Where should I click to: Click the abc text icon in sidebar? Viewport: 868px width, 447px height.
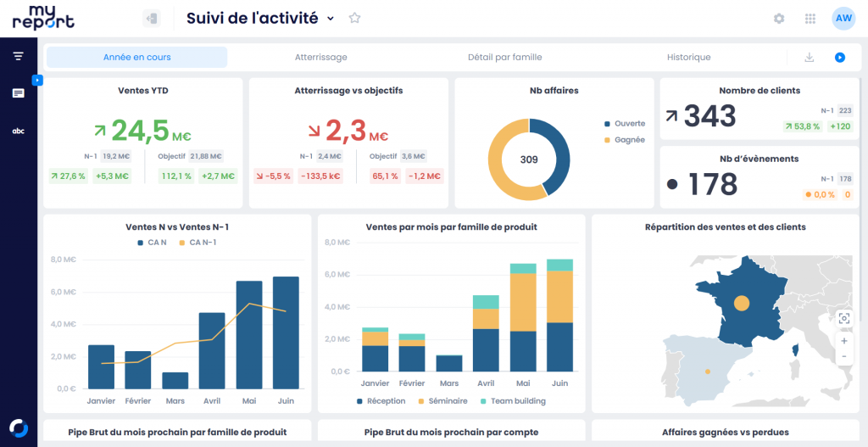pyautogui.click(x=18, y=131)
